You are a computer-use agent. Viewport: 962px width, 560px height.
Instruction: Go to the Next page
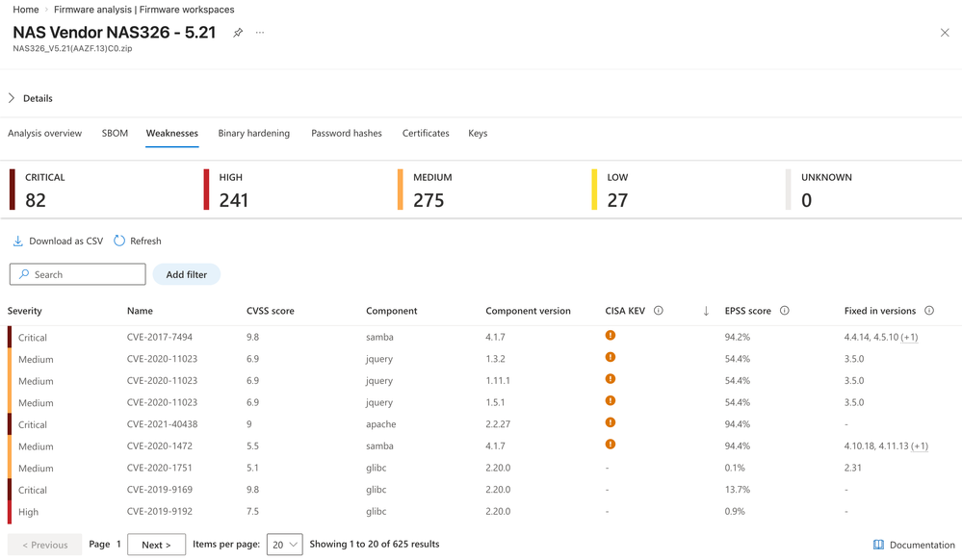pos(156,545)
